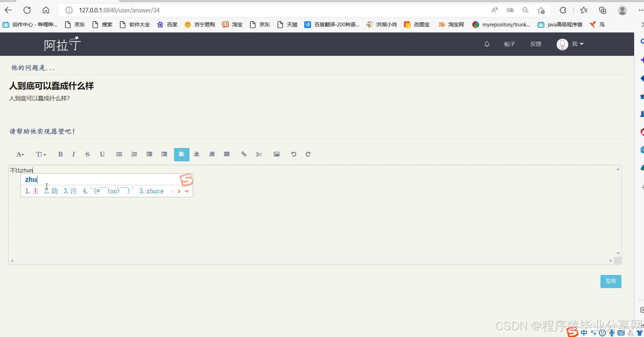Viewport: 644px width, 337px height.
Task: Choose candidate 1 主 in IME
Action: tap(32, 191)
